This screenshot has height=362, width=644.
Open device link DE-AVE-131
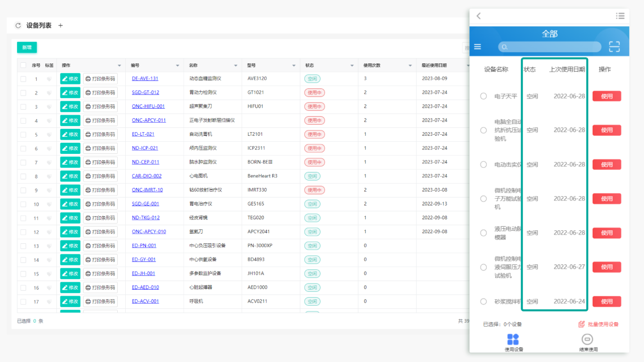tap(145, 78)
